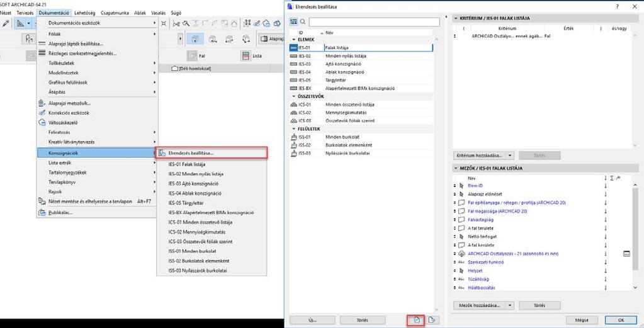Collapse the MEZŐK panel header
Screen dimensions: 644x328
(x=456, y=168)
